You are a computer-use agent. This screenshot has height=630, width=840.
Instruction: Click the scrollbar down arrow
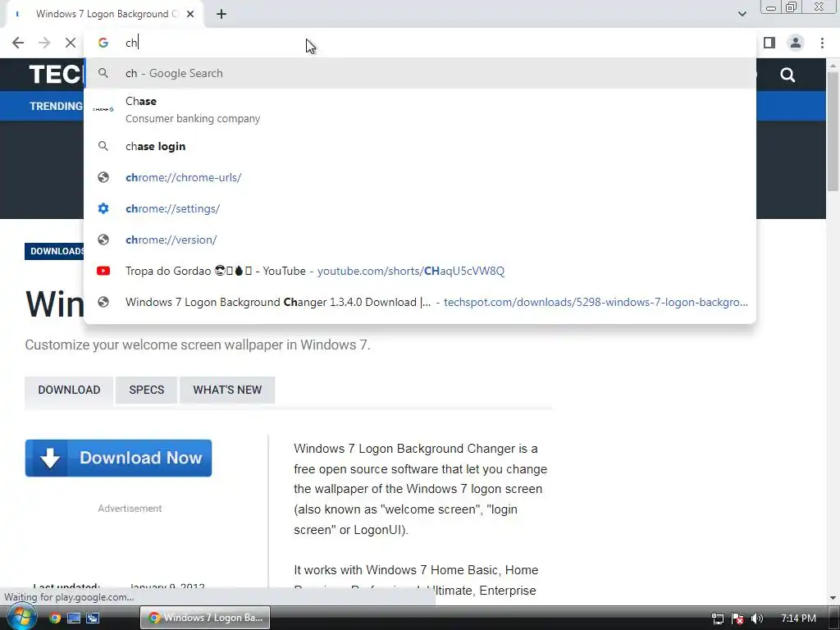point(833,598)
